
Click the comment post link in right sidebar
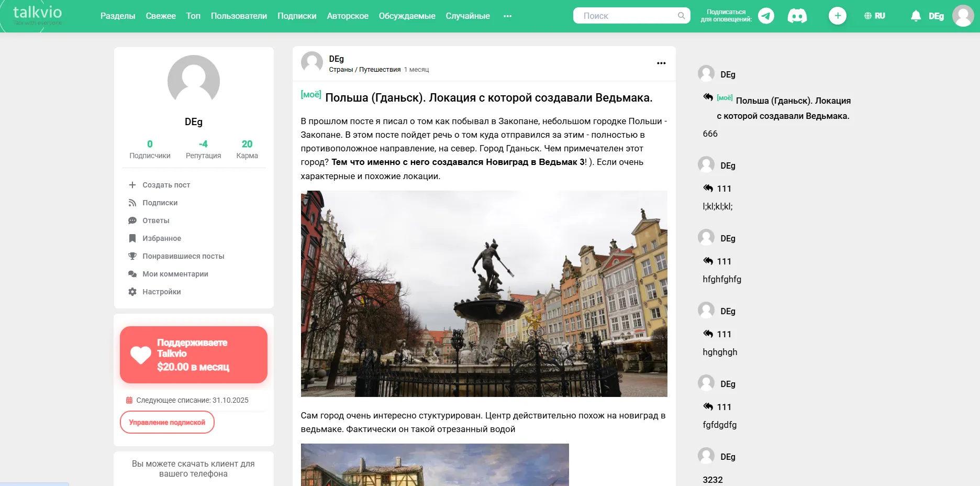[x=783, y=108]
